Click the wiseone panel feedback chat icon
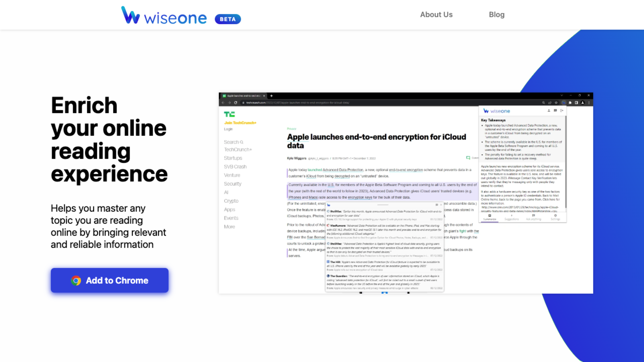This screenshot has height=362, width=644. pos(555,110)
